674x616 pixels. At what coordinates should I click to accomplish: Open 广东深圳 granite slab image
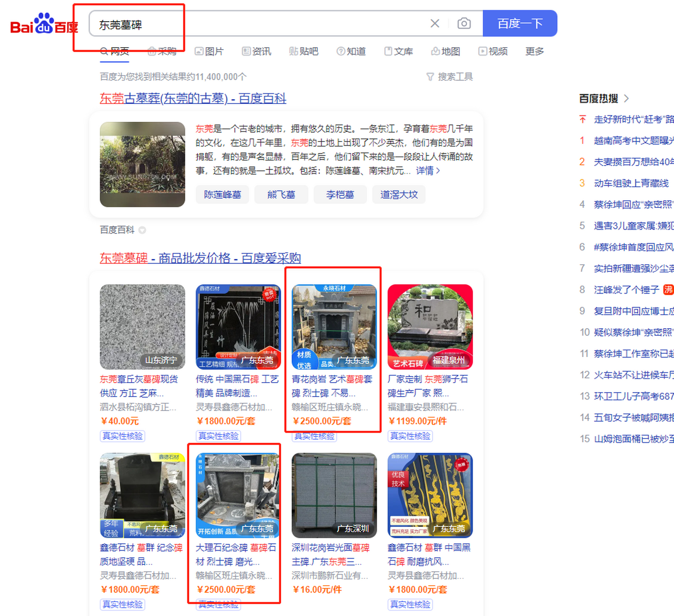pyautogui.click(x=334, y=495)
